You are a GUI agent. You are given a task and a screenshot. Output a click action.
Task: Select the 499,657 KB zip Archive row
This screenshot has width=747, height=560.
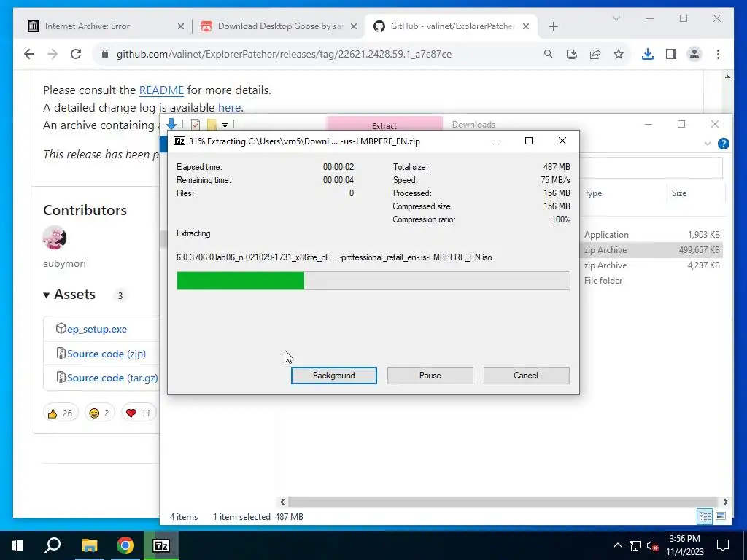click(651, 250)
